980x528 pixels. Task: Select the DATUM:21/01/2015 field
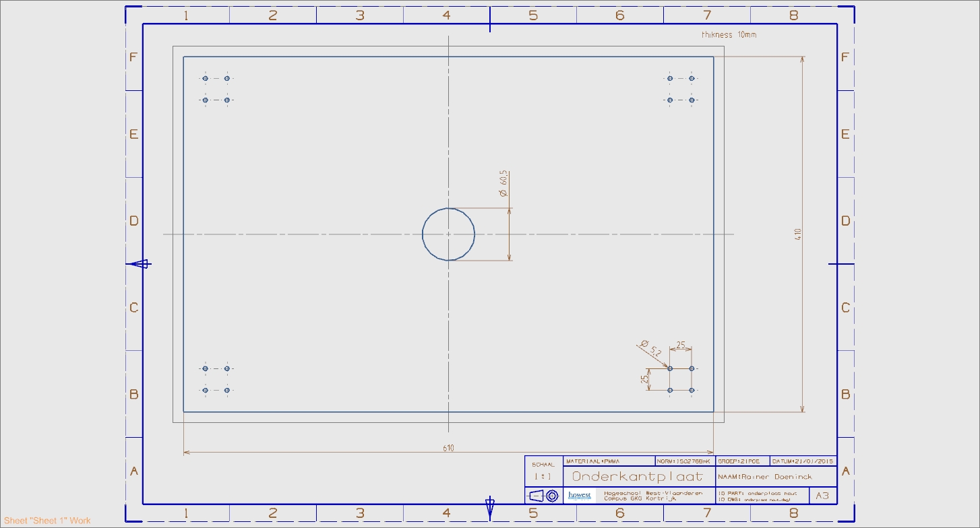pyautogui.click(x=803, y=461)
